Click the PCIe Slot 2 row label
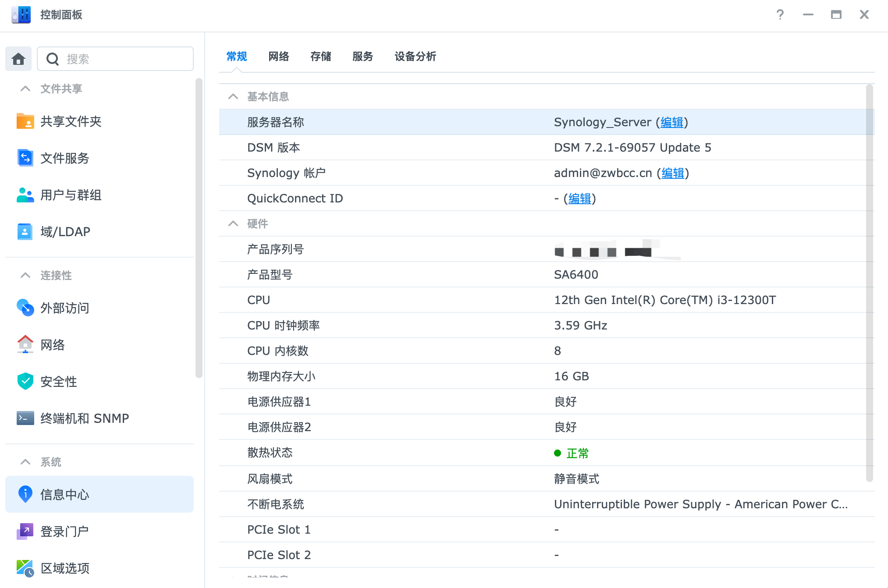This screenshot has height=588, width=888. pyautogui.click(x=279, y=555)
